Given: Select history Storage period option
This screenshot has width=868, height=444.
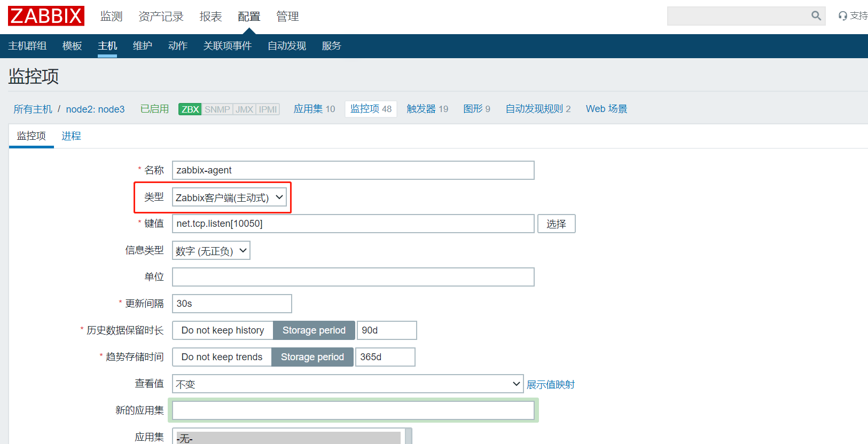Looking at the screenshot, I should point(314,330).
